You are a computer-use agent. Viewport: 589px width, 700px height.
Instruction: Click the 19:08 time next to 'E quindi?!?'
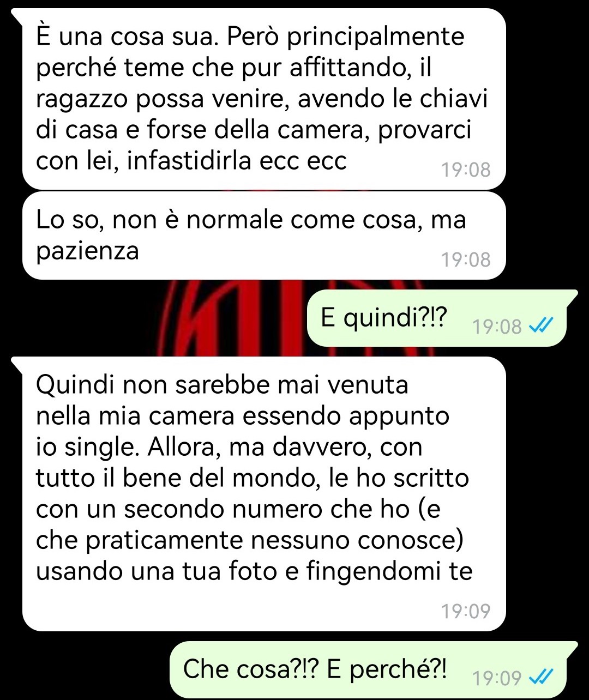pyautogui.click(x=497, y=327)
